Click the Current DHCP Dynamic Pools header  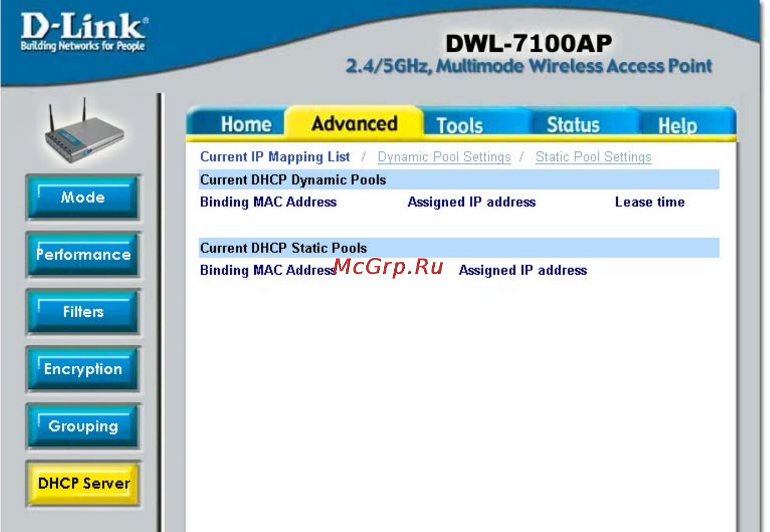459,180
